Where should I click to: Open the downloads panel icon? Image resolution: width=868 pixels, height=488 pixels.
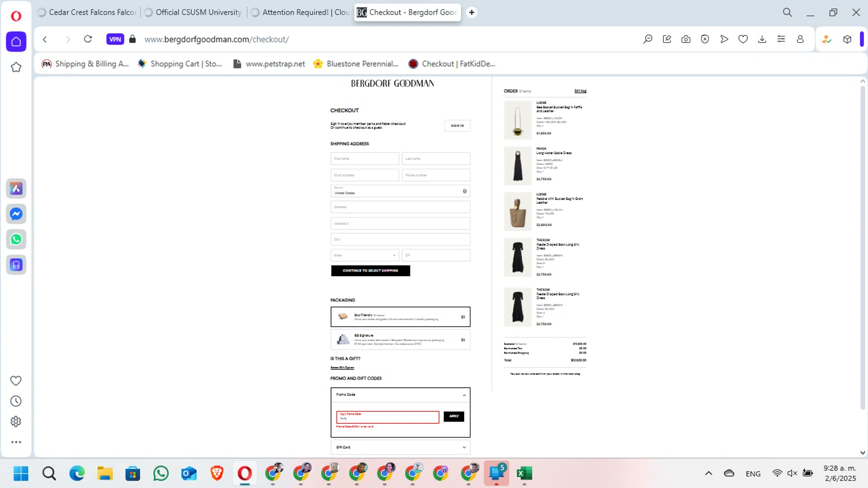click(762, 39)
